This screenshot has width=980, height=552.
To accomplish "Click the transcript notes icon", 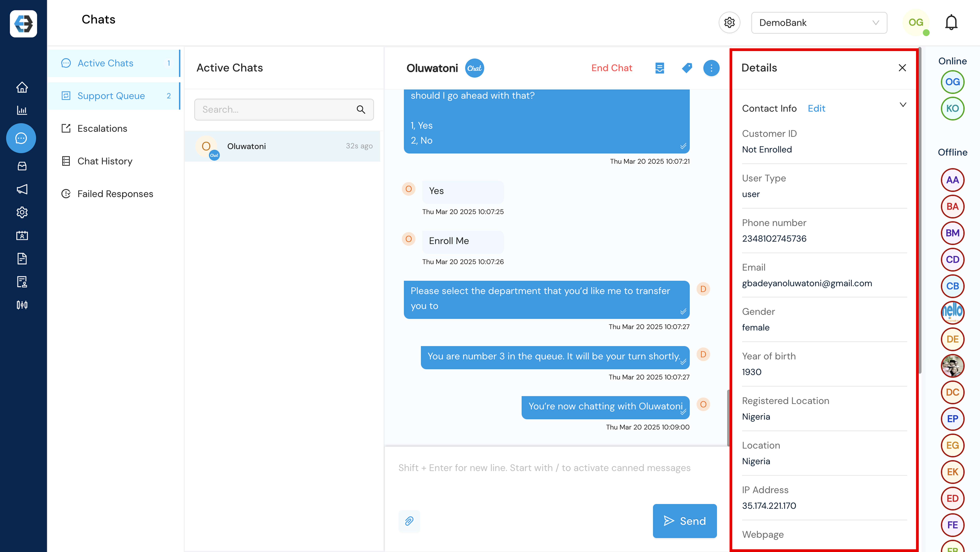I will click(660, 68).
